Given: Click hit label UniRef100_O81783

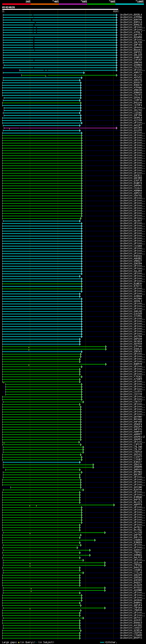Looking at the screenshot, I should coord(131,110).
